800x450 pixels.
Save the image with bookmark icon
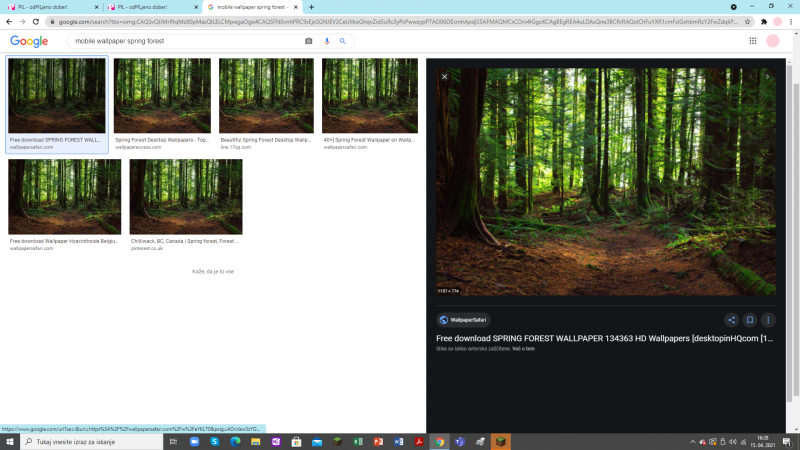(x=749, y=320)
